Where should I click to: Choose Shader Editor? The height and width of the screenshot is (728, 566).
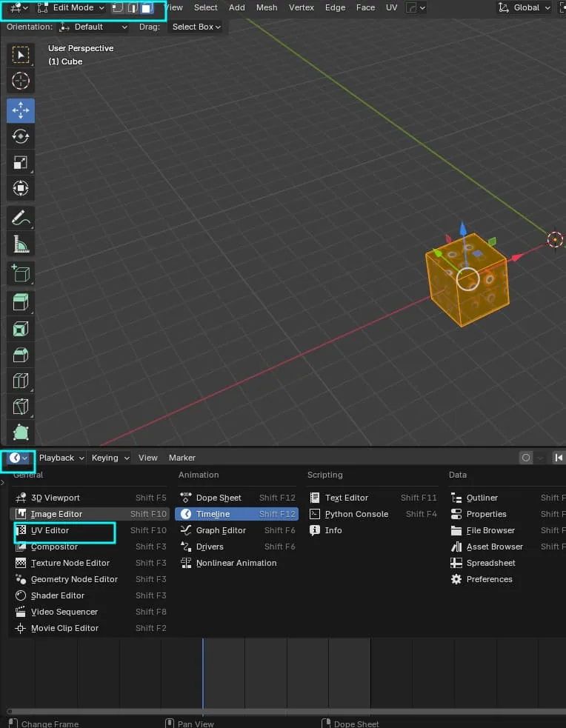89,595
